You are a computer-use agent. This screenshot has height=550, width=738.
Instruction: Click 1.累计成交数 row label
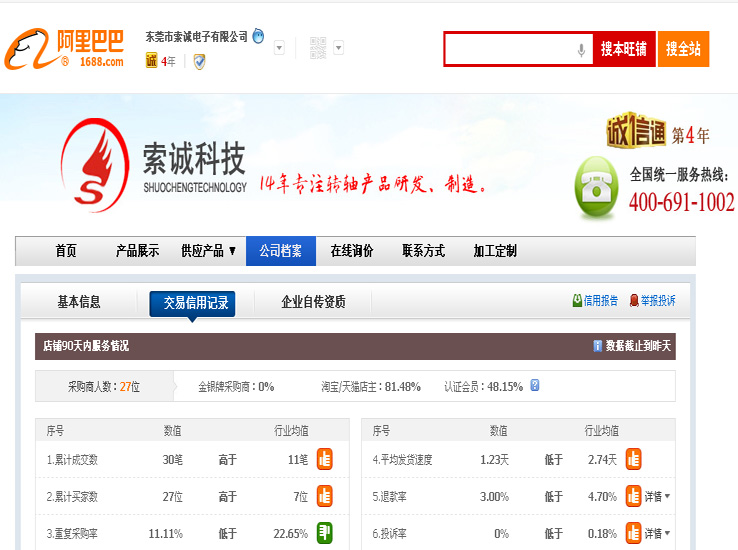click(x=72, y=460)
